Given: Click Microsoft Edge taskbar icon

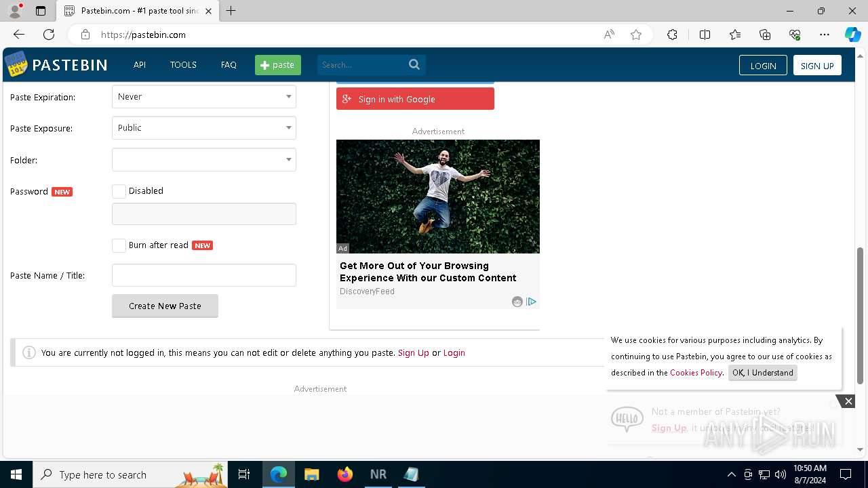Looking at the screenshot, I should 279,474.
